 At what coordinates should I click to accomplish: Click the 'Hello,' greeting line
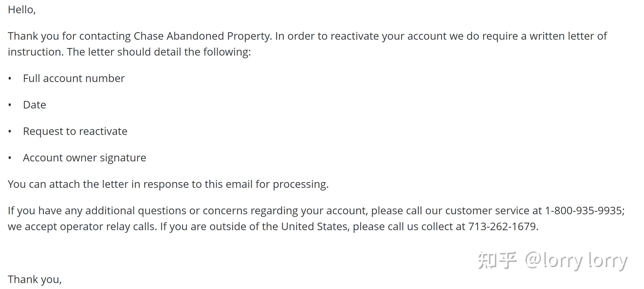22,10
